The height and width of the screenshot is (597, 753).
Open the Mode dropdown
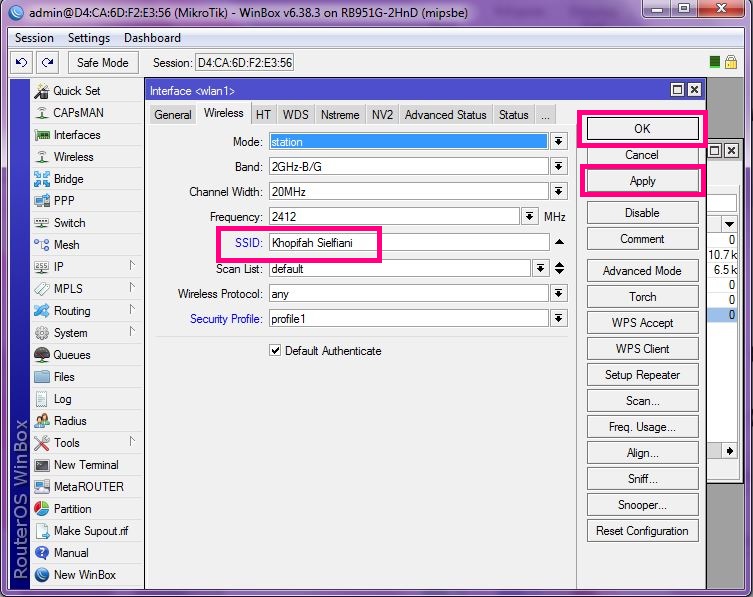[559, 141]
